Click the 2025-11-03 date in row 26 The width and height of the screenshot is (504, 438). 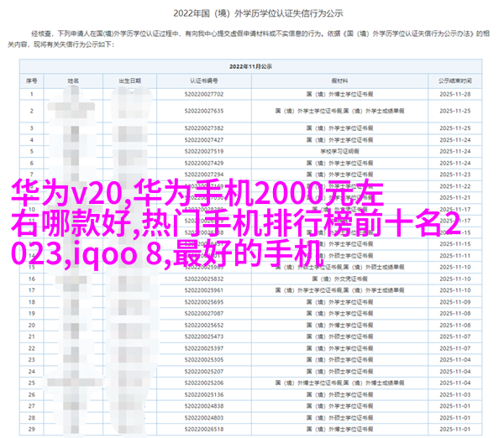coord(455,394)
